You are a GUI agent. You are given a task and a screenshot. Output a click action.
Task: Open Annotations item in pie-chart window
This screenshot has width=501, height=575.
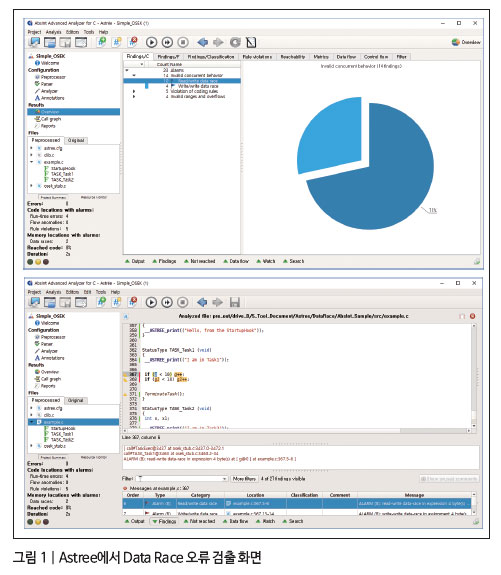pos(50,98)
